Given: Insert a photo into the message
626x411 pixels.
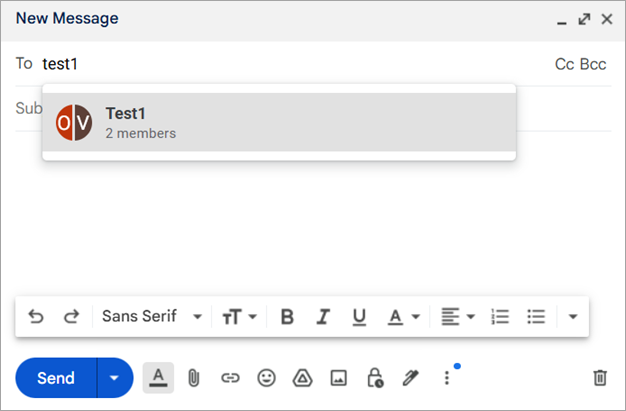Looking at the screenshot, I should click(x=338, y=378).
